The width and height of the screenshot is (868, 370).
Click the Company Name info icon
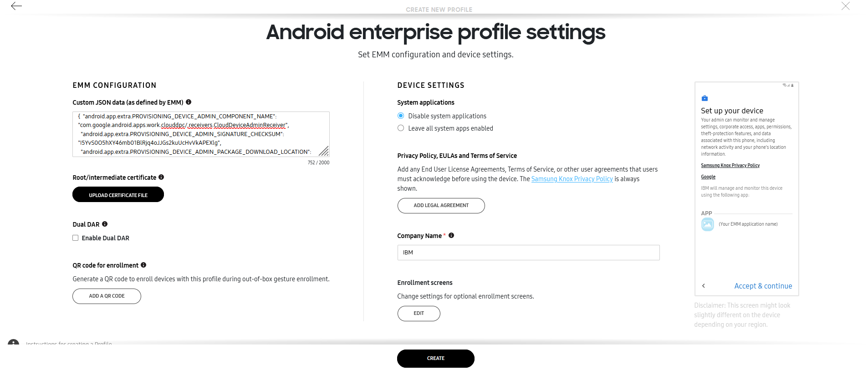point(451,235)
